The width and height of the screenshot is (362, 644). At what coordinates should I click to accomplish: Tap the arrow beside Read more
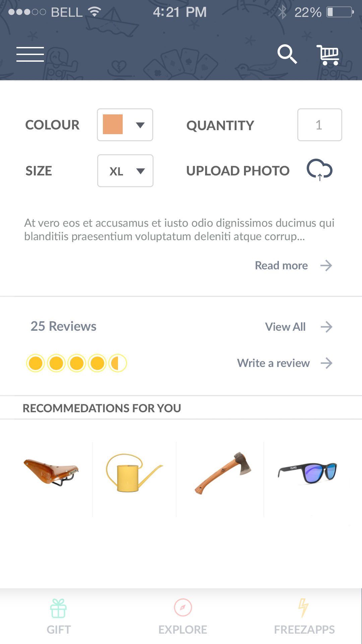pos(326,266)
